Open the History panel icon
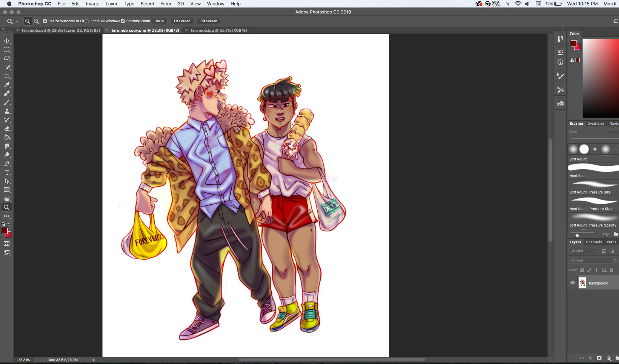Screen dimensions: 619x364 [560, 39]
